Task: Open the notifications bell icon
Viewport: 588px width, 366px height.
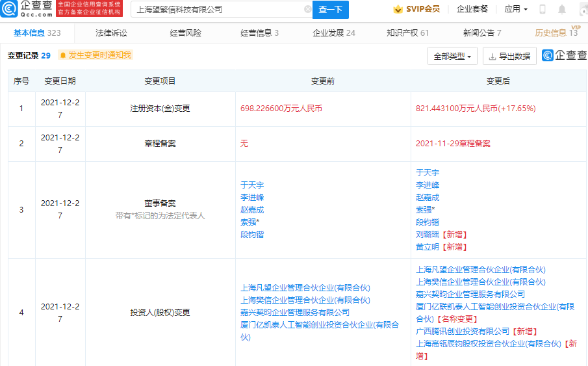Action: click(x=562, y=9)
